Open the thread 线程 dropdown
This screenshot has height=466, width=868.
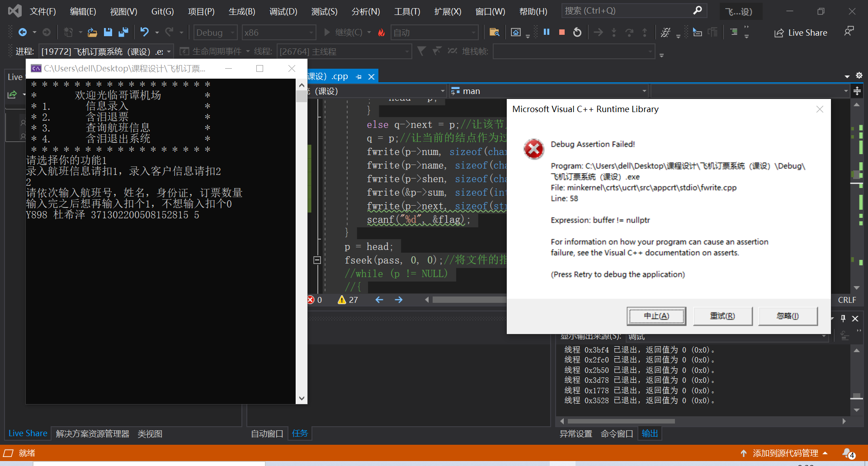[x=344, y=52]
